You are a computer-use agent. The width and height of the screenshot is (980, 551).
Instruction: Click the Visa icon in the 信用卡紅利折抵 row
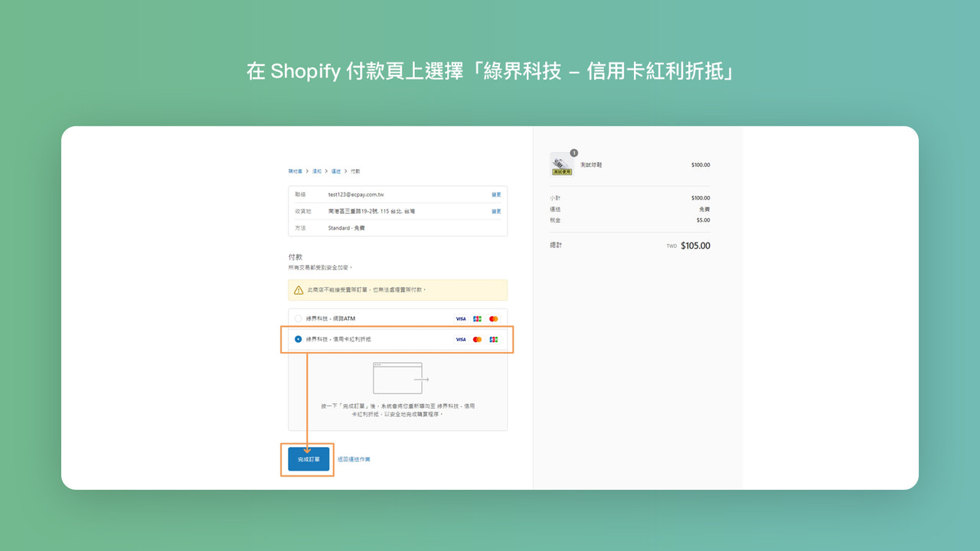pos(460,339)
